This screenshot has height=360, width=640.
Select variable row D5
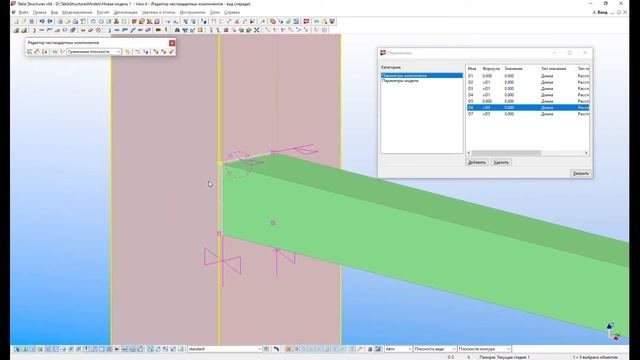(528, 101)
